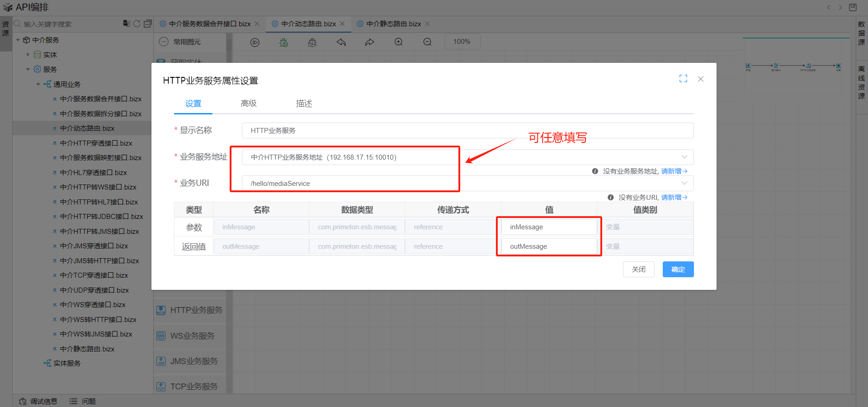868x407 pixels.
Task: Open 中介服务数据拆分接口.bizx in the tree
Action: [100, 114]
